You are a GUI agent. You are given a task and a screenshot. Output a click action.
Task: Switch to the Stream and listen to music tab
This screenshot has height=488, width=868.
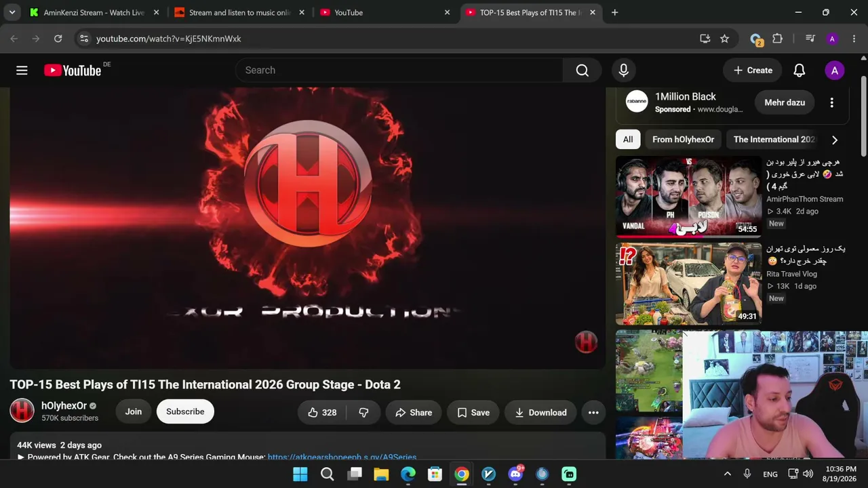click(x=238, y=12)
